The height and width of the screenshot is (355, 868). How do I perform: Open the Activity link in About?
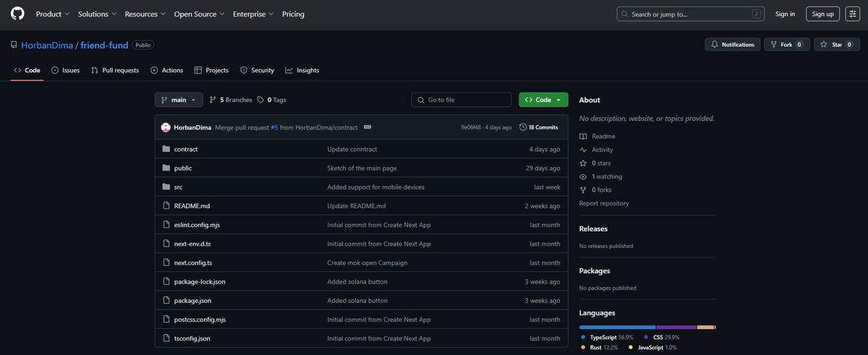[x=596, y=150]
